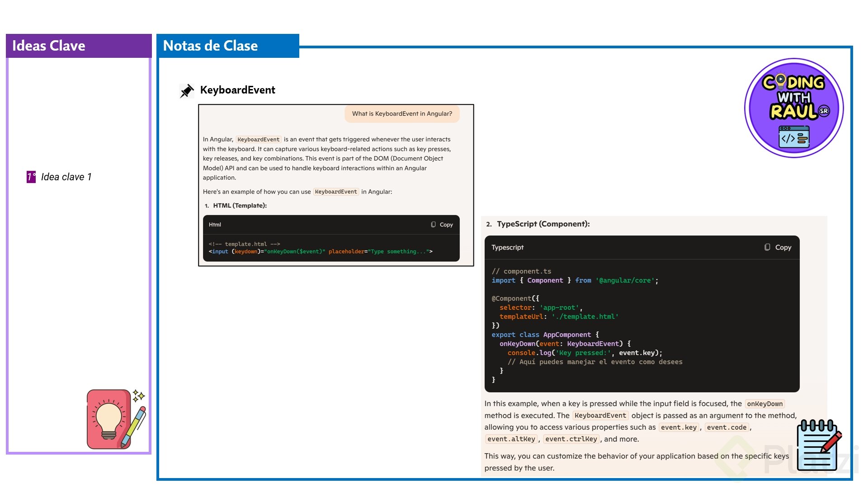The width and height of the screenshot is (868, 488).
Task: Click the KeyboardEvent section title
Action: (237, 90)
